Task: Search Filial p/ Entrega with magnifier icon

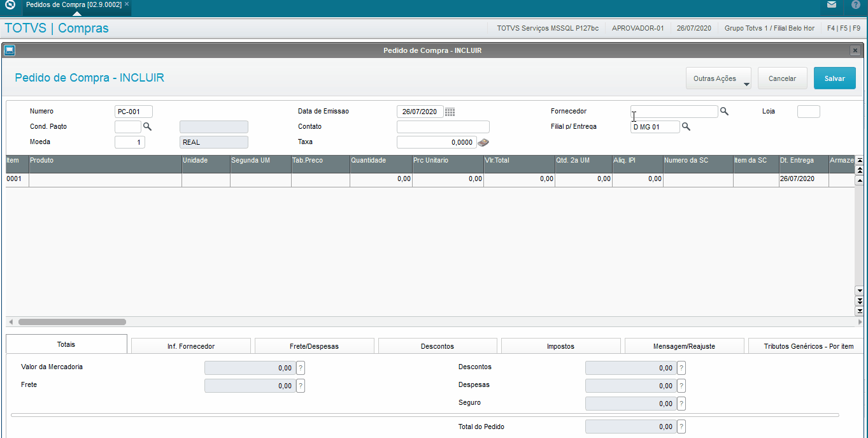Action: (x=686, y=127)
